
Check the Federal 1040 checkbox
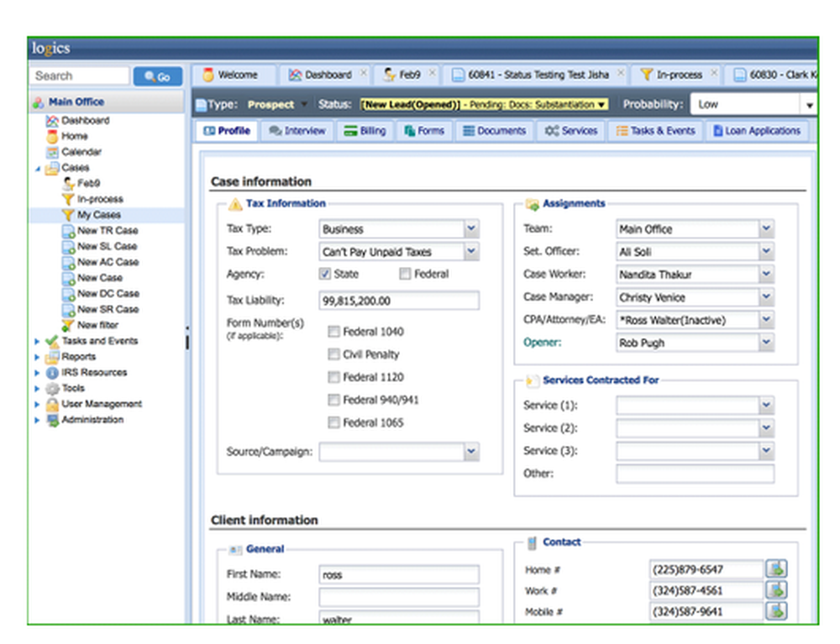(333, 332)
